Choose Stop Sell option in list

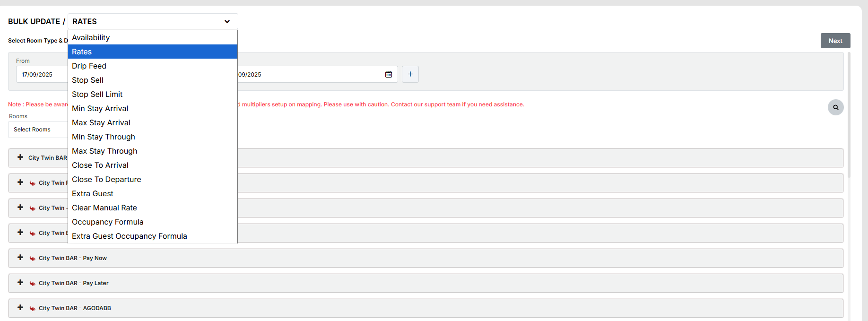pos(87,80)
